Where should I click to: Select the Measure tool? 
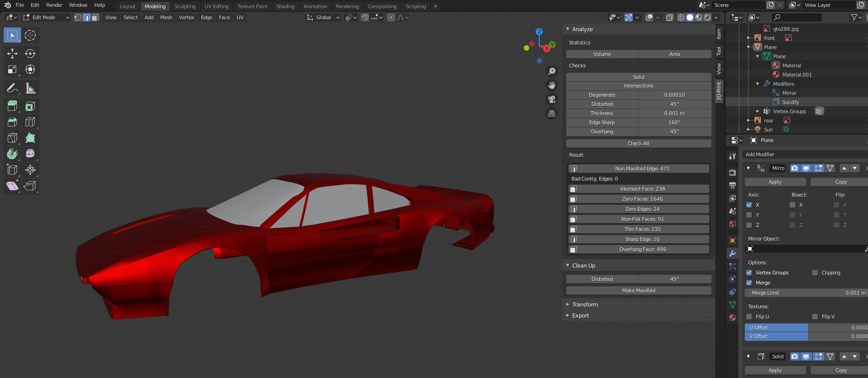click(x=30, y=88)
